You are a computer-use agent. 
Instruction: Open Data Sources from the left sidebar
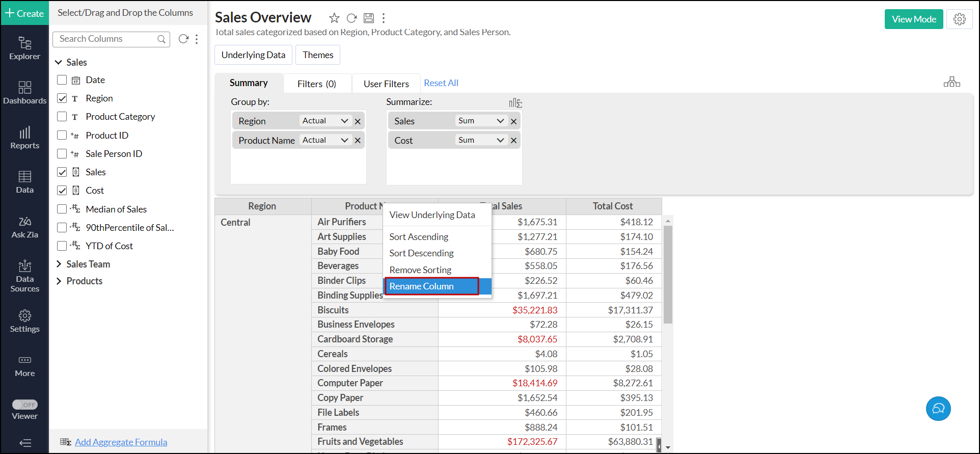pos(24,276)
